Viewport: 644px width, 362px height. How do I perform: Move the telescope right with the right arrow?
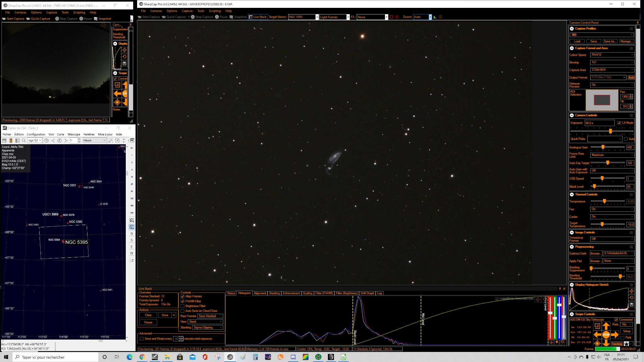point(615,335)
